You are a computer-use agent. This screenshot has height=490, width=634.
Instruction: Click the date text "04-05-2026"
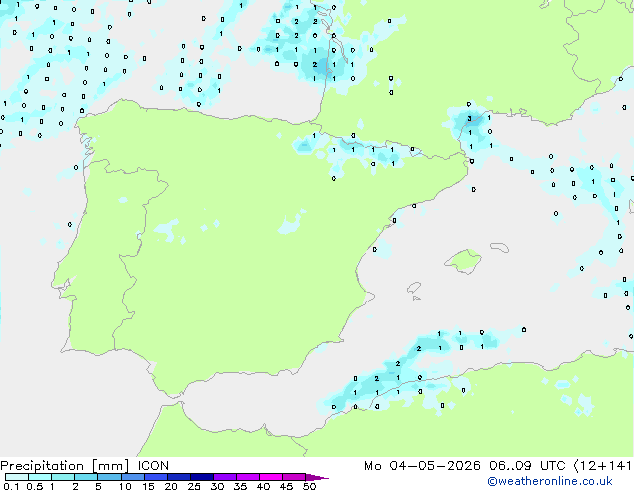(435, 466)
